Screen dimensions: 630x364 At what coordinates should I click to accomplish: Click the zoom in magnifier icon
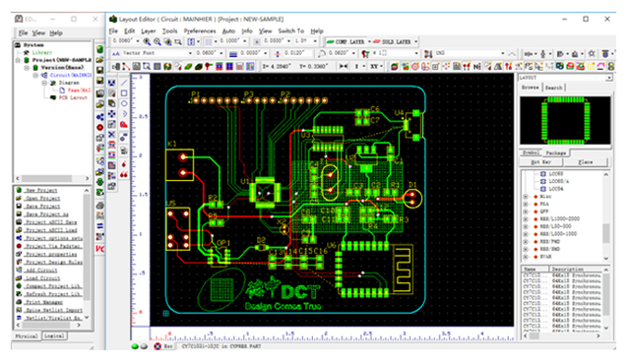147,41
